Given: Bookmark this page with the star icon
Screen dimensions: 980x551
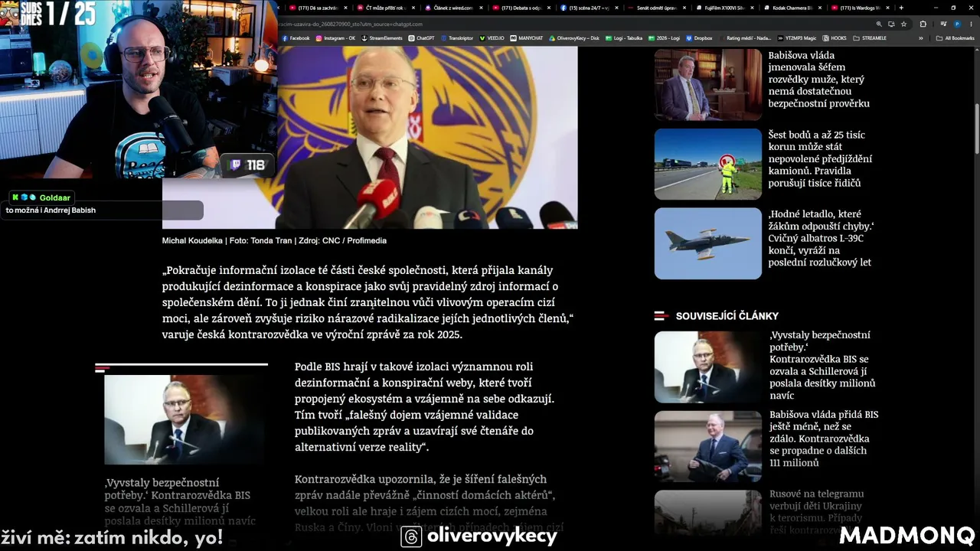Looking at the screenshot, I should tap(903, 24).
